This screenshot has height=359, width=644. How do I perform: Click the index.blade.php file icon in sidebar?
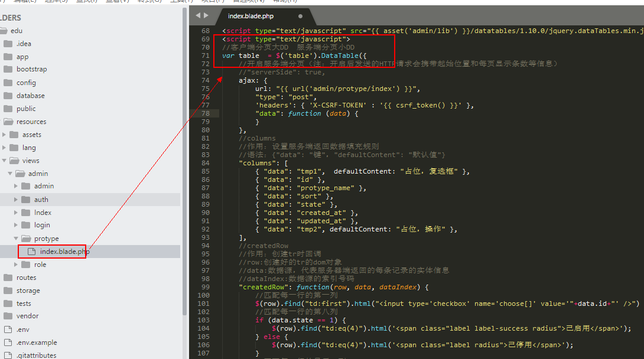[31, 252]
